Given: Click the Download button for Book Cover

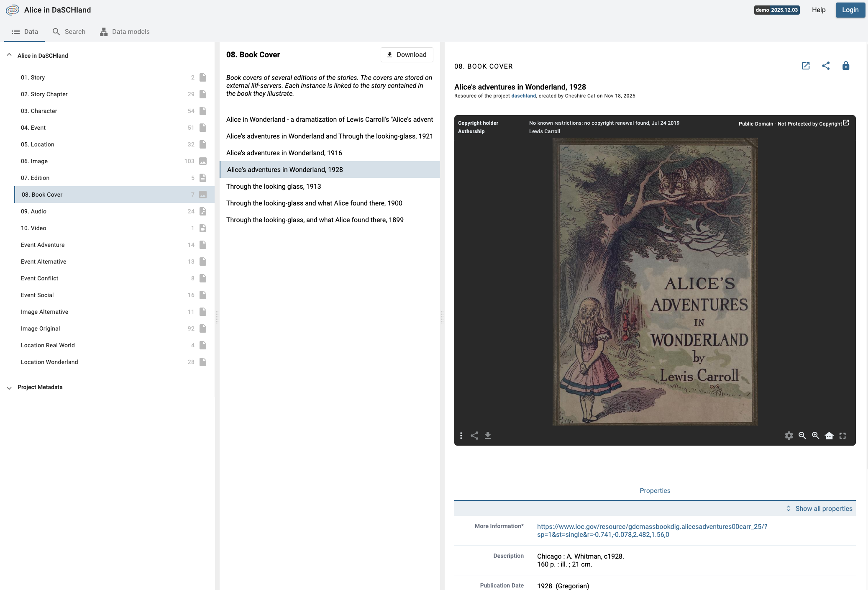Looking at the screenshot, I should (x=406, y=54).
